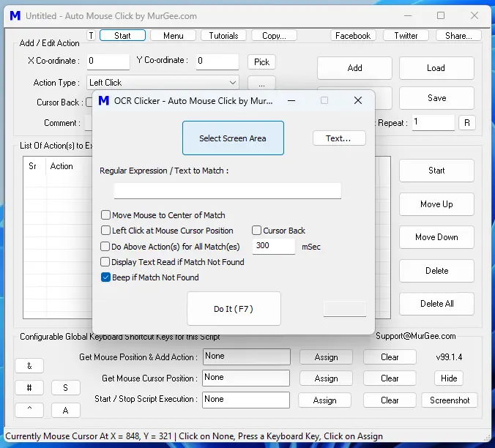495x448 pixels.
Task: Click the Text... button in OCR Clicker
Action: (339, 138)
